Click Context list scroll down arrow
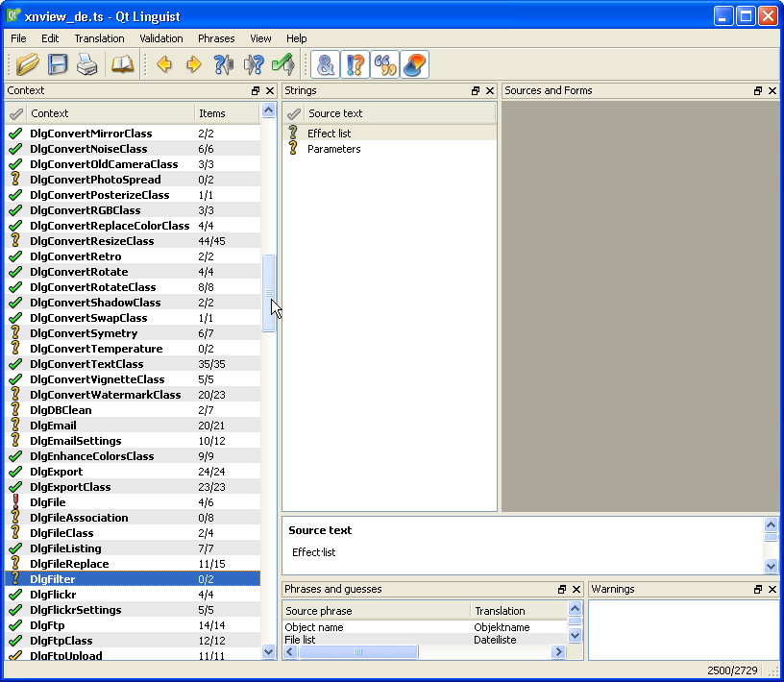 (x=268, y=651)
